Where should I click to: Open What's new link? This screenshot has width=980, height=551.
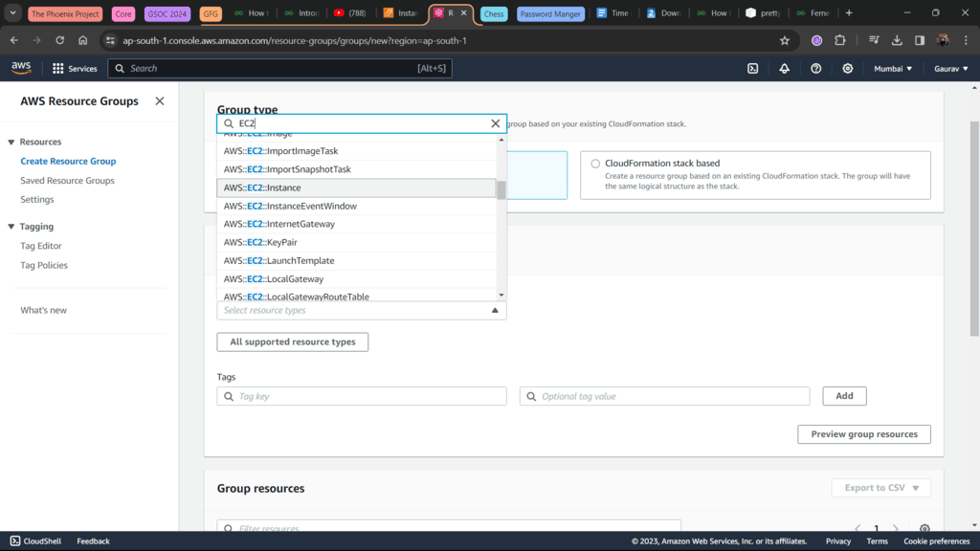click(43, 310)
